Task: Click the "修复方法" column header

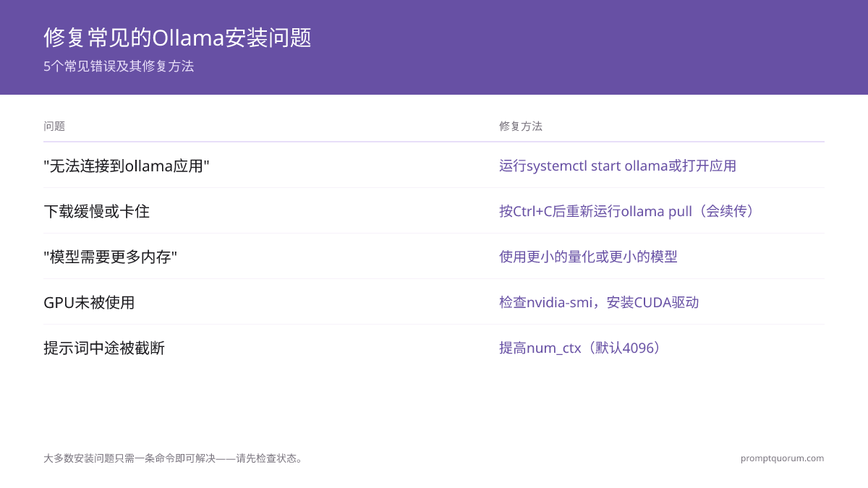Action: pyautogui.click(x=521, y=126)
